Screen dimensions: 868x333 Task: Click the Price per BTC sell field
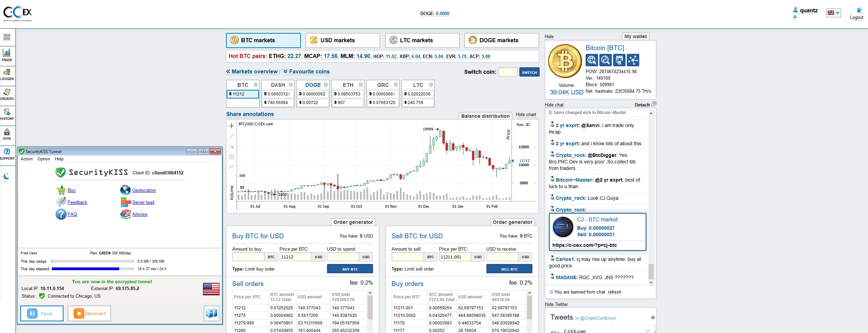coord(455,257)
